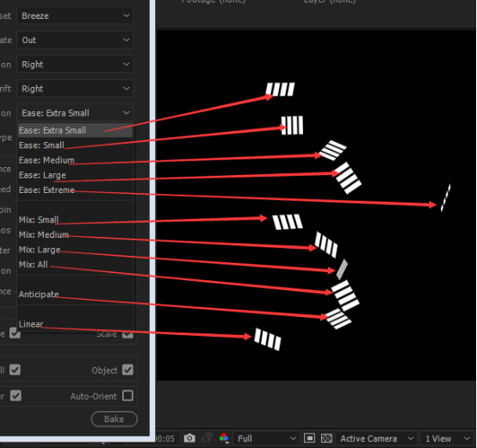Expand the Full resolution dropdown

point(267,439)
